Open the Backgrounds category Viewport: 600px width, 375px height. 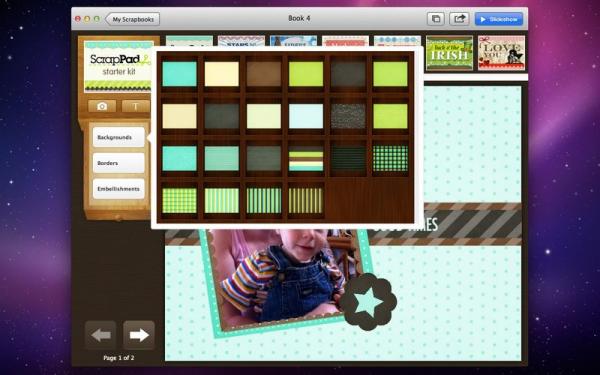click(119, 137)
